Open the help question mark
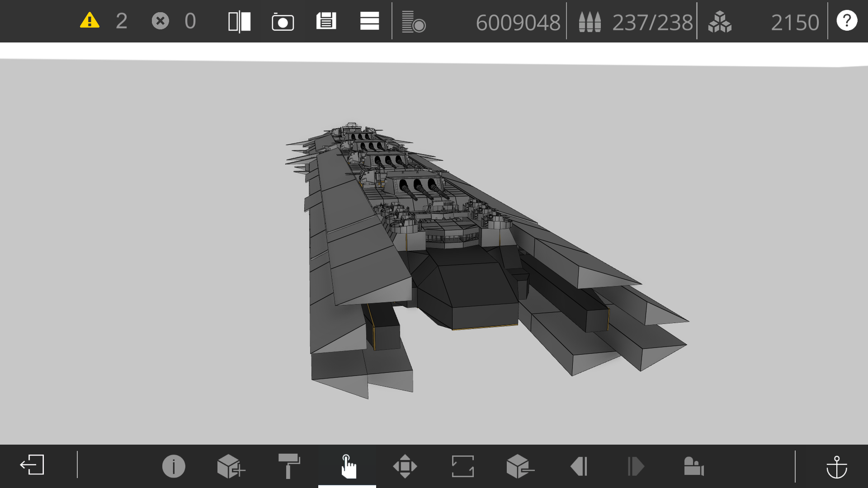This screenshot has width=868, height=488. 847,21
